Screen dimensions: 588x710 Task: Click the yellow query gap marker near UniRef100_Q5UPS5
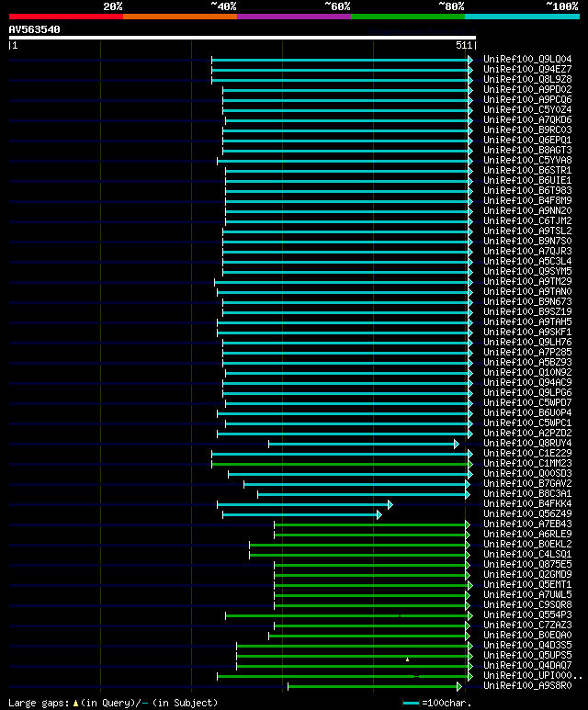tap(407, 659)
